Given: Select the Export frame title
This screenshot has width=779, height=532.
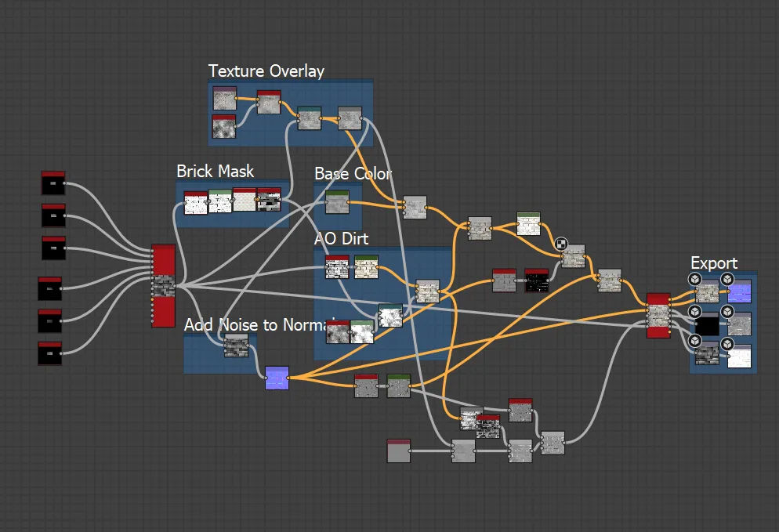Looking at the screenshot, I should point(714,263).
